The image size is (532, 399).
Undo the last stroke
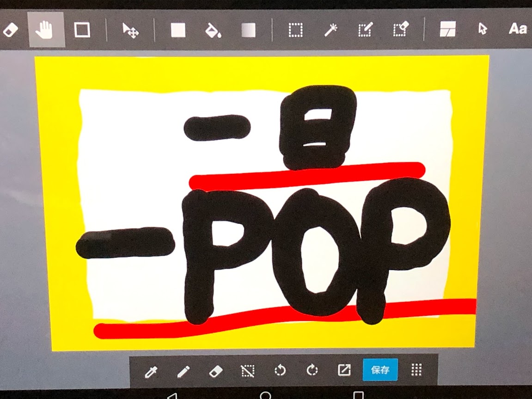point(281,370)
